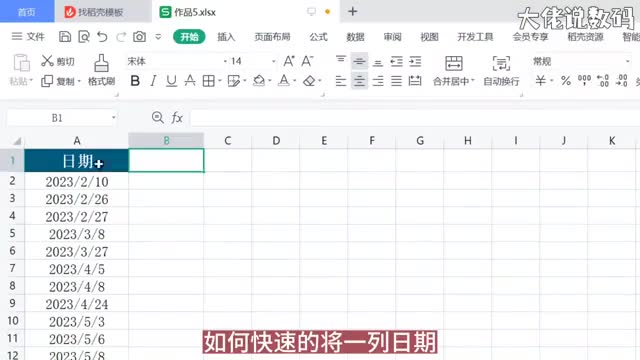Screen dimensions: 640x360
Task: Toggle horizontal center alignment
Action: [x=359, y=81]
